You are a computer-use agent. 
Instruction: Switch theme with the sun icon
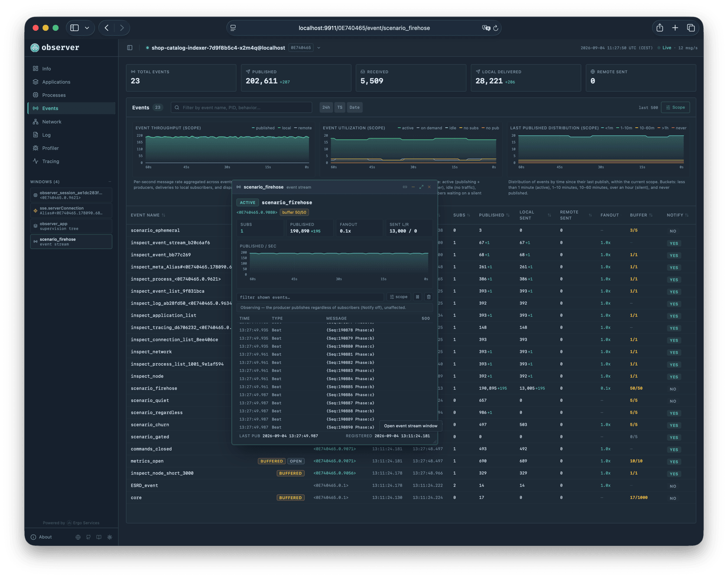click(x=110, y=537)
